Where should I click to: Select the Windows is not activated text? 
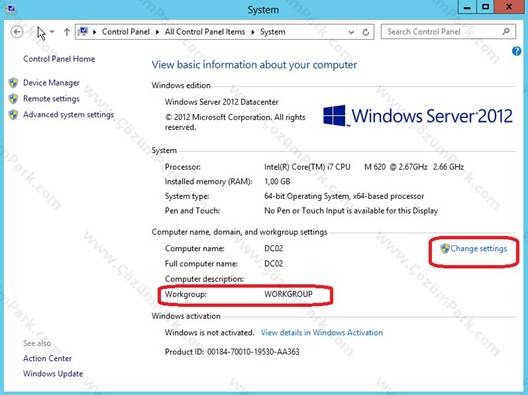pyautogui.click(x=209, y=333)
